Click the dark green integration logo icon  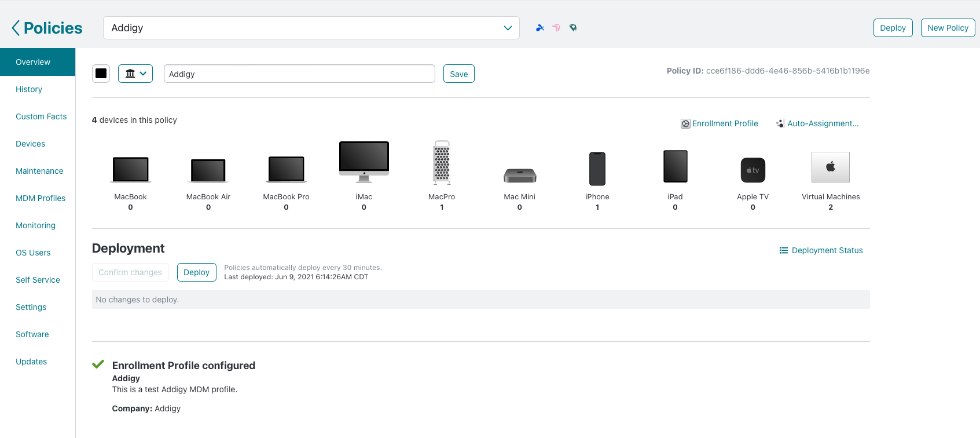573,28
